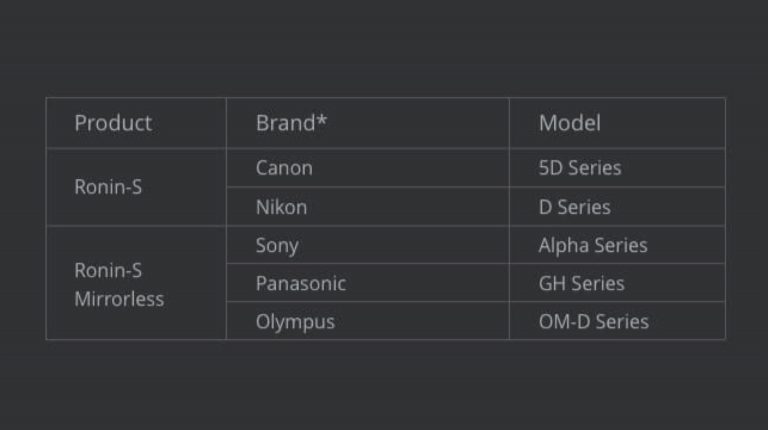The height and width of the screenshot is (430, 768).
Task: Select the Canon brand cell
Action: pos(284,168)
